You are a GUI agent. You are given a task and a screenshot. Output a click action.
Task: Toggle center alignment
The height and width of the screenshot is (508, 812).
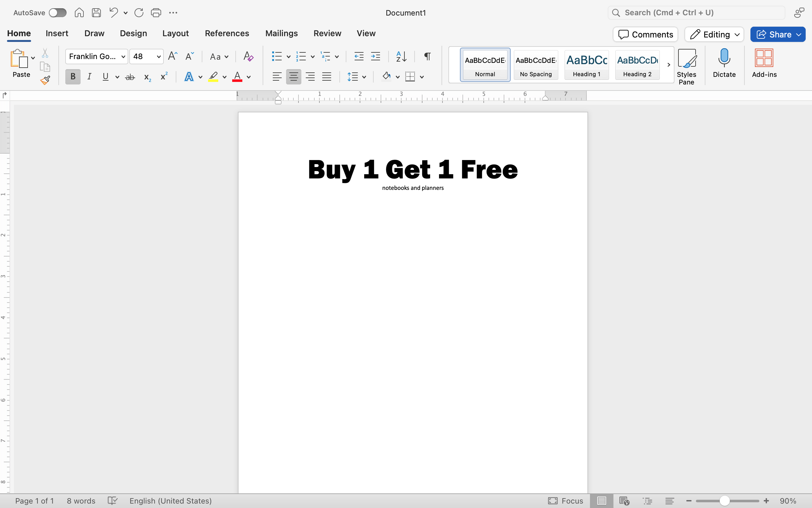click(x=294, y=77)
